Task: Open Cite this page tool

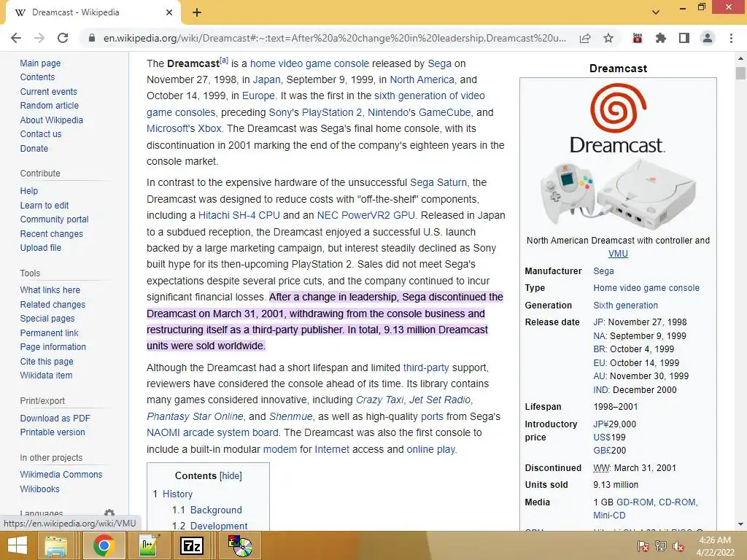Action: coord(47,362)
